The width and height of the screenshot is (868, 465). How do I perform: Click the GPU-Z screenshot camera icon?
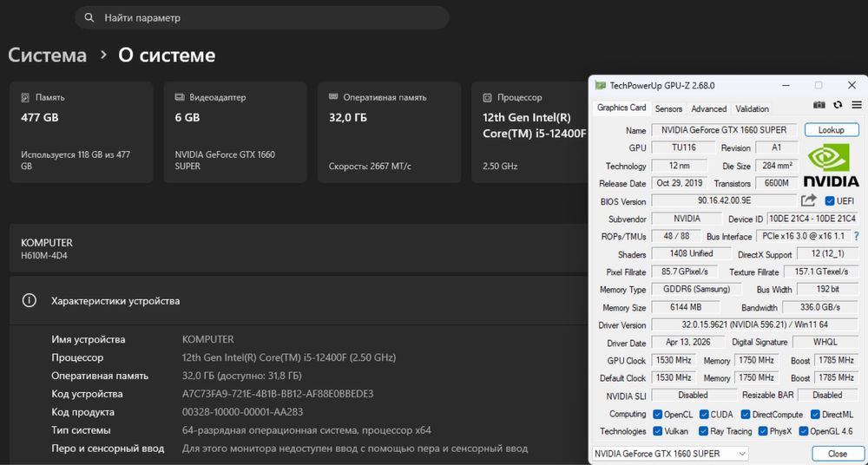pyautogui.click(x=819, y=105)
